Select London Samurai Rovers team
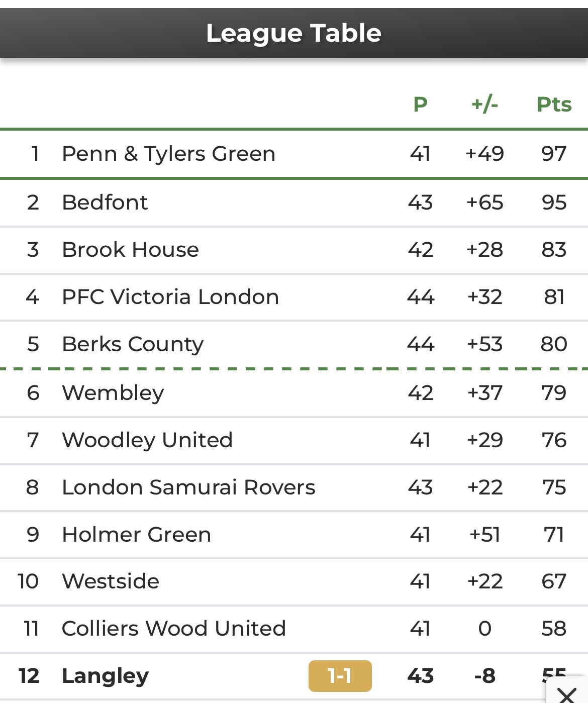588x703 pixels. [x=294, y=487]
